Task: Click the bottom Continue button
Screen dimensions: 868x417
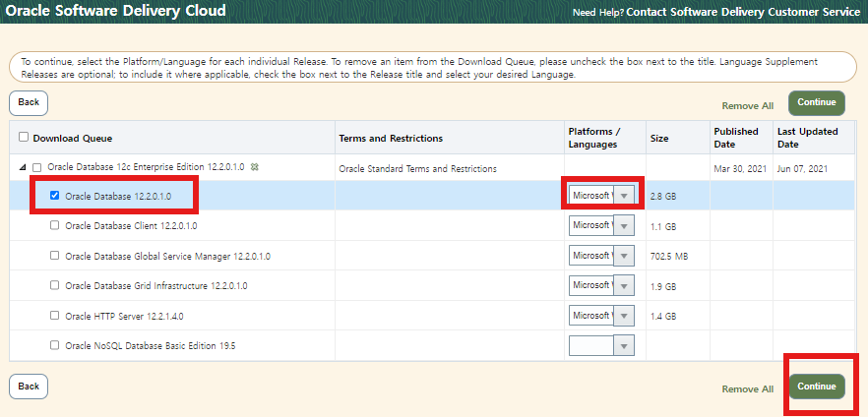Action: pyautogui.click(x=817, y=387)
